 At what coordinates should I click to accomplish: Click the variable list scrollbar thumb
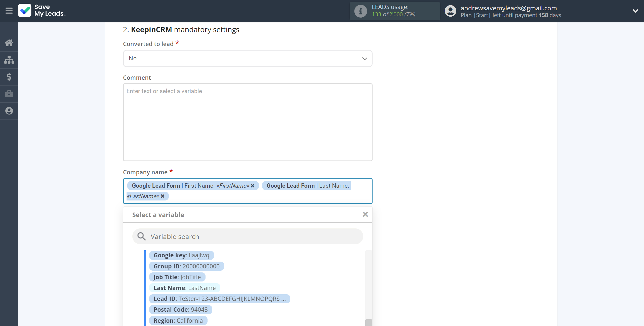pyautogui.click(x=369, y=322)
